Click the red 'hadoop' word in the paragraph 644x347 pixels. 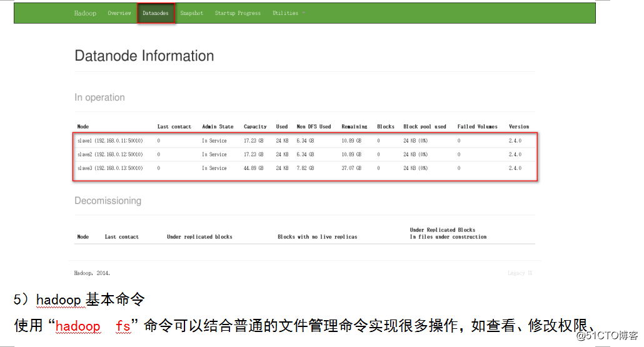(x=78, y=326)
